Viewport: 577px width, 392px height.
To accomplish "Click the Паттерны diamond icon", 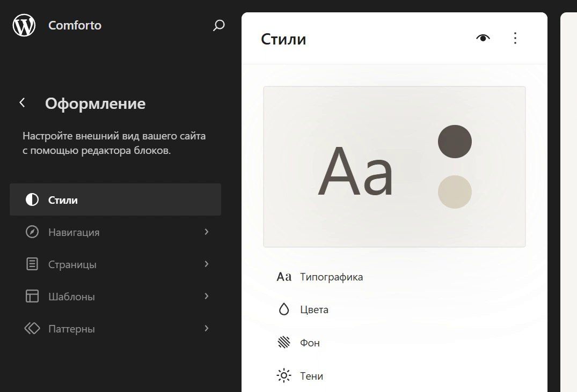I will point(32,328).
